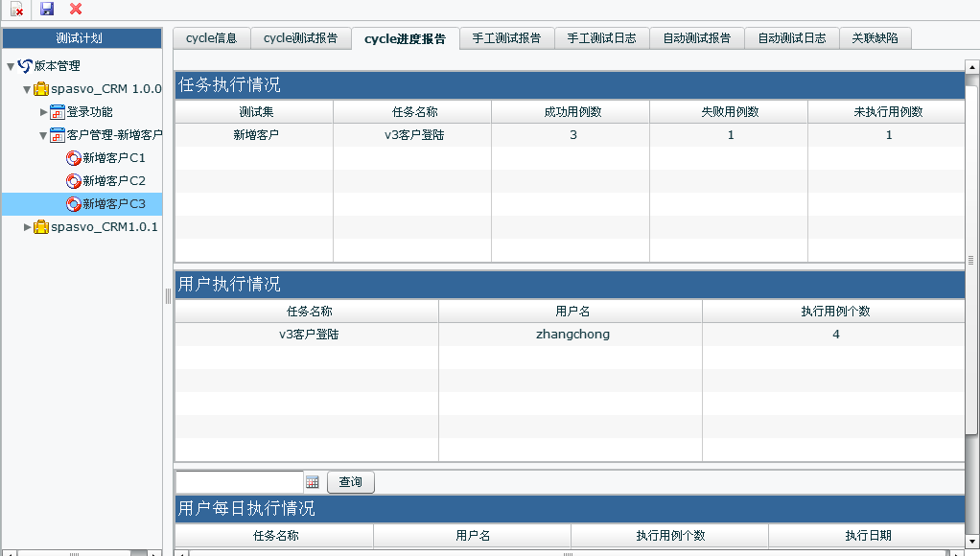The image size is (980, 556).
Task: Expand the 登录功能 tree node
Action: [44, 112]
